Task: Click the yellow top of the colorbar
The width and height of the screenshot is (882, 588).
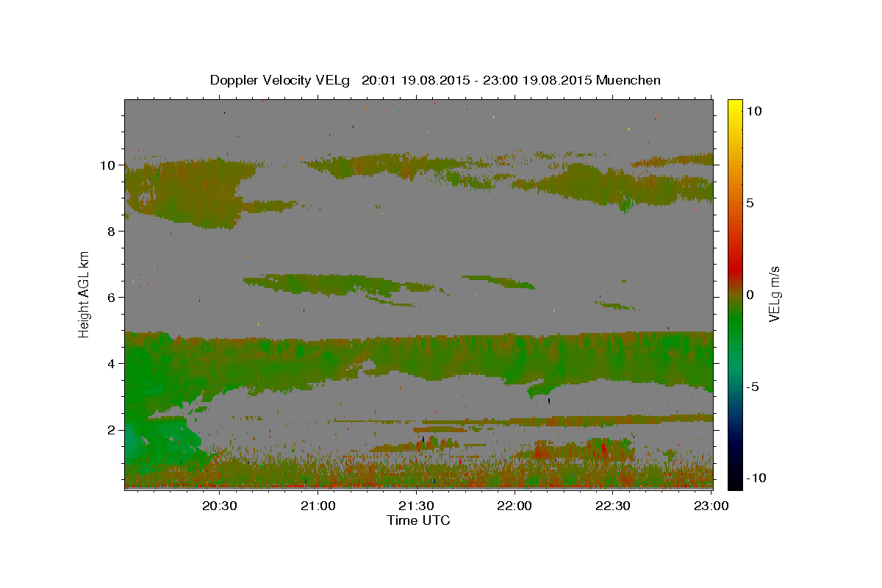Action: tap(735, 106)
